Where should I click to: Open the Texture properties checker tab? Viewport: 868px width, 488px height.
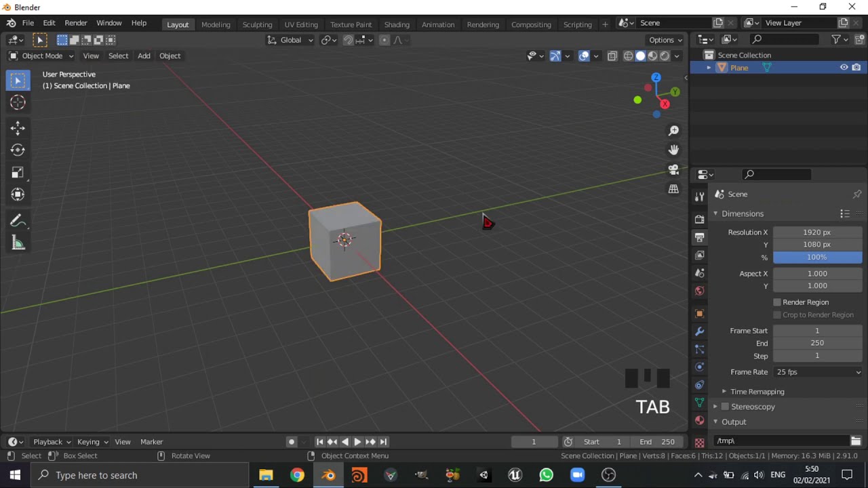click(699, 442)
